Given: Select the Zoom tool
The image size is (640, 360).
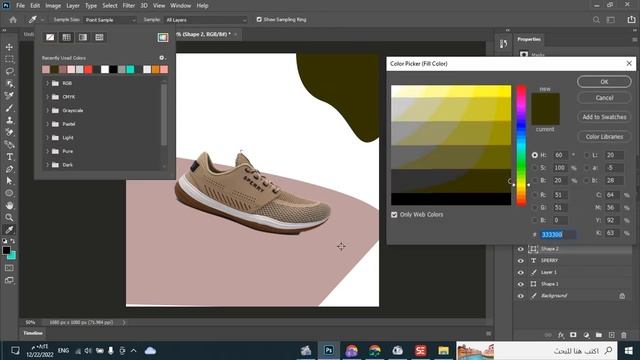Looking at the screenshot, I should 9,218.
